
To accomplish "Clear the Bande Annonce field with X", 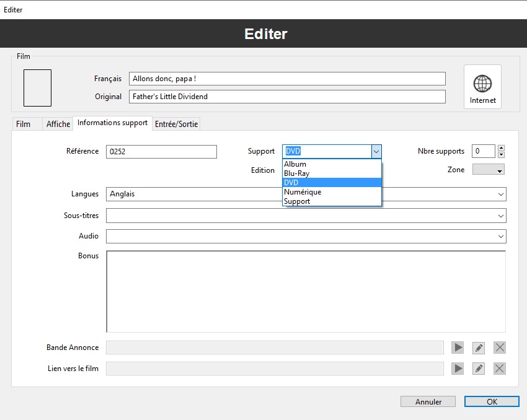I will 500,348.
